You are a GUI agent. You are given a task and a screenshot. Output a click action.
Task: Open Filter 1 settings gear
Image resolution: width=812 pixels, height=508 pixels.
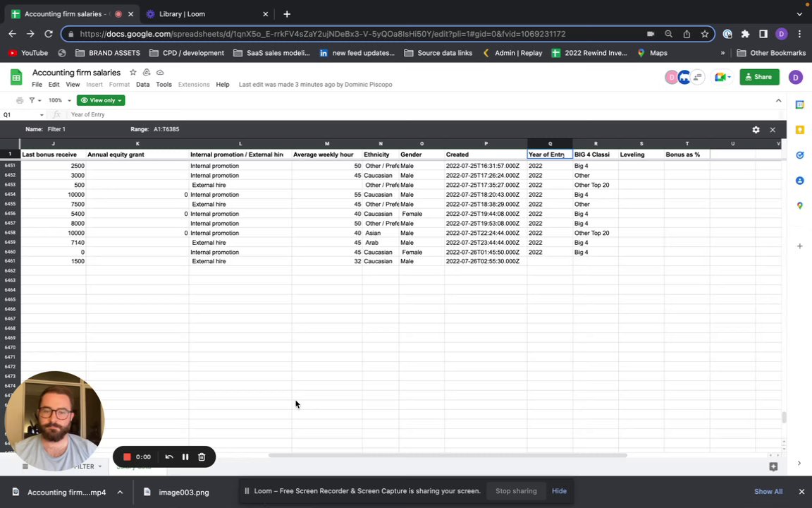click(x=756, y=130)
